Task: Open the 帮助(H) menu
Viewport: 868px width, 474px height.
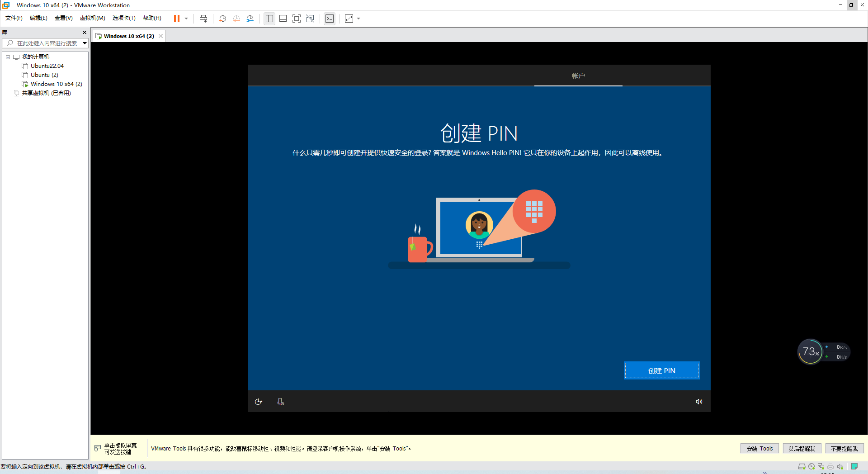Action: coord(152,18)
